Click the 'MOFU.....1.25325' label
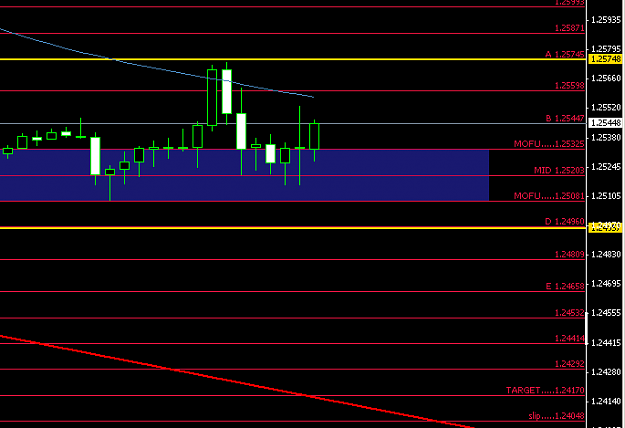Viewport: 625px width, 428px height. (x=549, y=144)
